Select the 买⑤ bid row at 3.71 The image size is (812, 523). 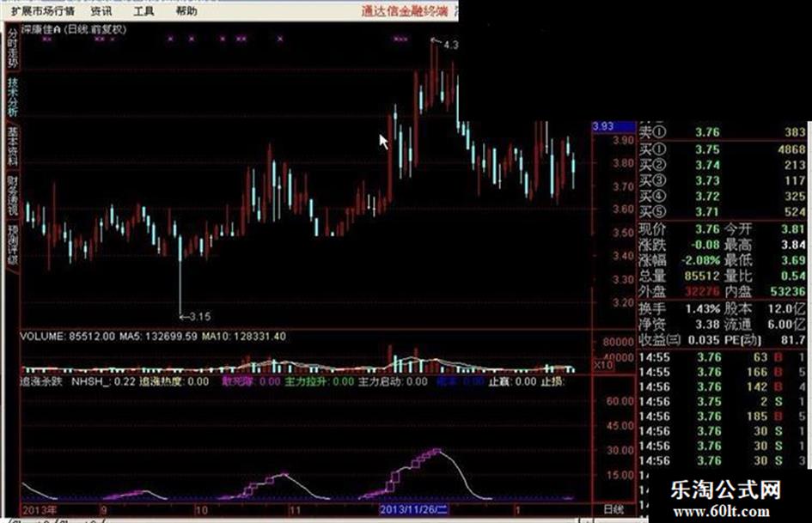pos(722,212)
